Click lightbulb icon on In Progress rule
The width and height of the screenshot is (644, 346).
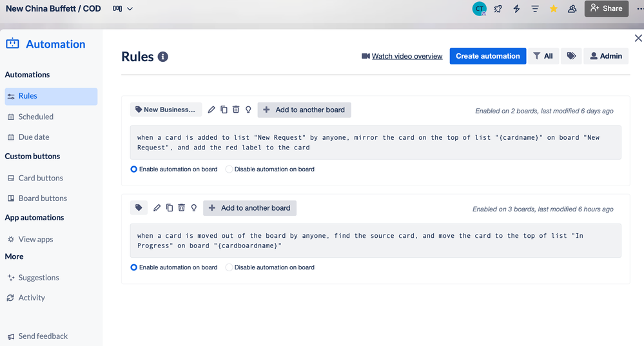pos(194,207)
